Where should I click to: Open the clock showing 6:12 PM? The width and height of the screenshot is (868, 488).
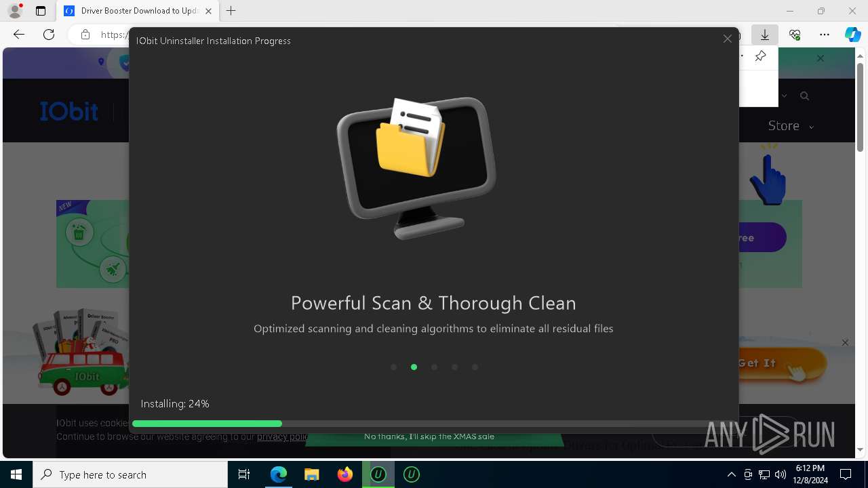point(810,474)
